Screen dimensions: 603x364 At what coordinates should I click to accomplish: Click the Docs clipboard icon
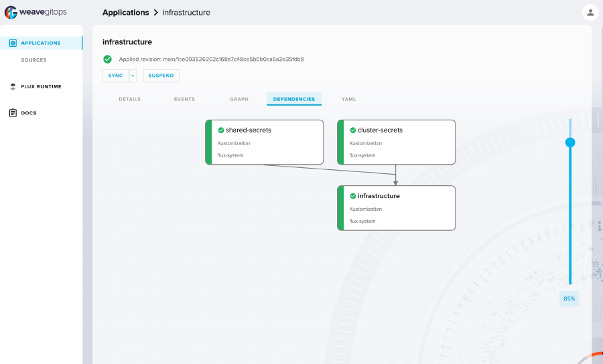(13, 113)
